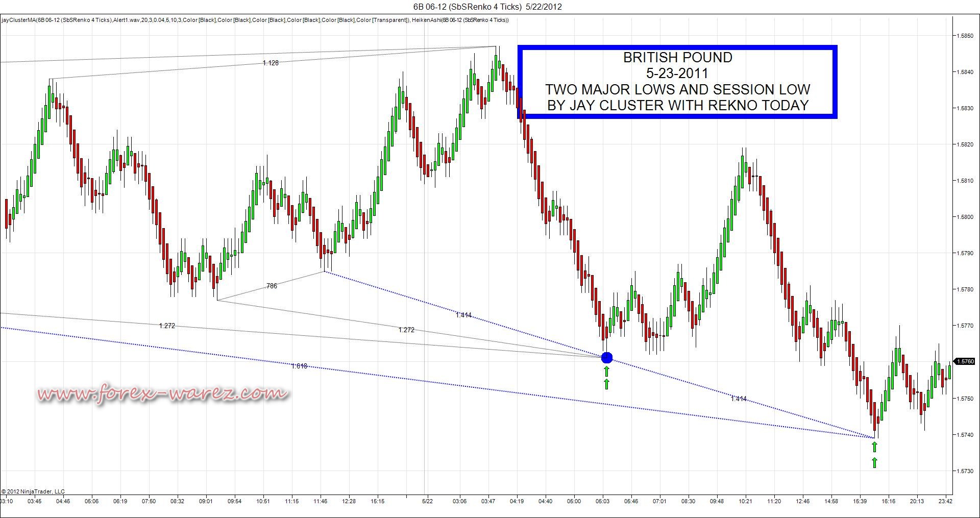Click the 10:21 time axis label
The width and height of the screenshot is (980, 518).
(745, 501)
